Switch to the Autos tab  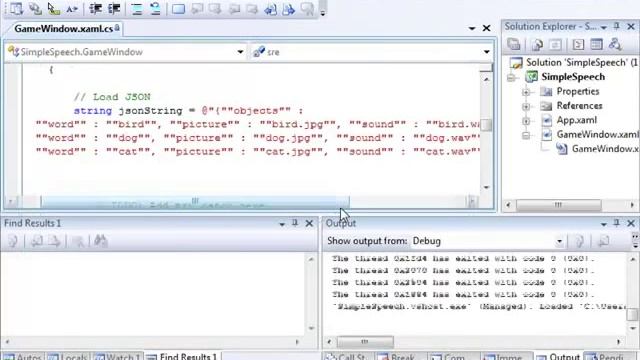23,356
